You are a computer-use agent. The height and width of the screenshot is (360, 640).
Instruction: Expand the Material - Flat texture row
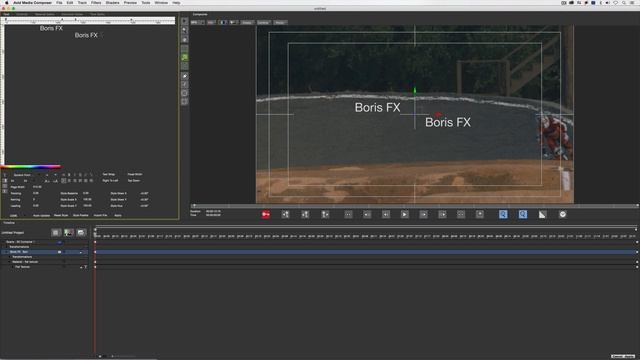pyautogui.click(x=9, y=262)
